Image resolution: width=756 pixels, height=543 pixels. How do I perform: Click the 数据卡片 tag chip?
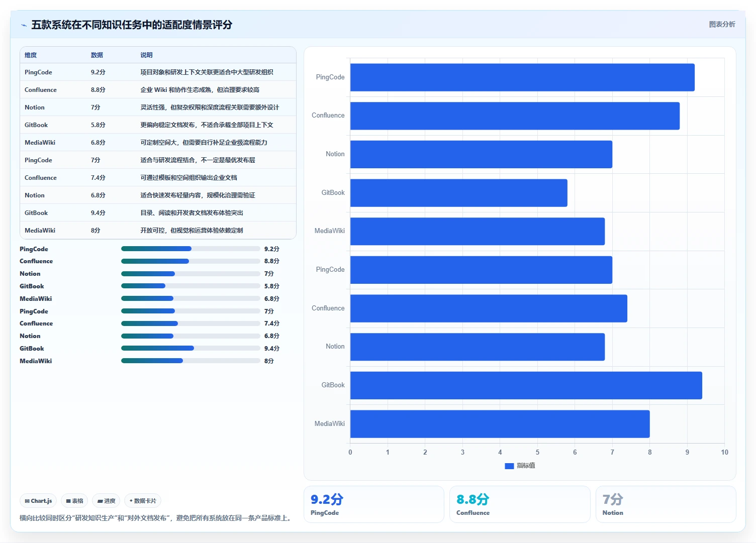(143, 501)
